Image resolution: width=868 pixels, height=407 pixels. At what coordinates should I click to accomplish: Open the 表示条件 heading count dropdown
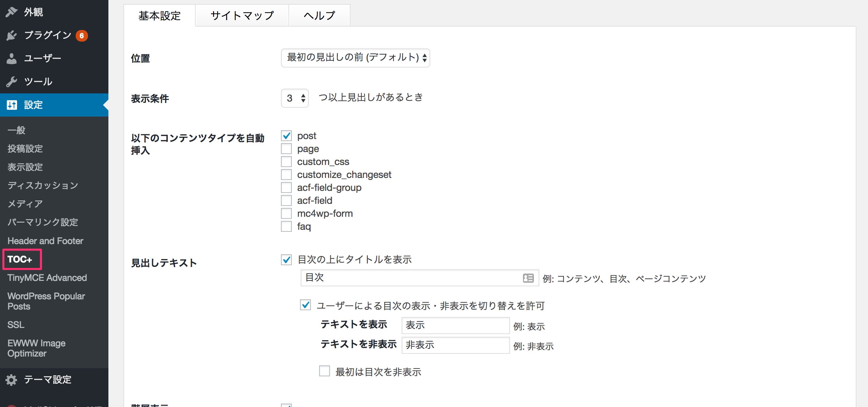295,98
